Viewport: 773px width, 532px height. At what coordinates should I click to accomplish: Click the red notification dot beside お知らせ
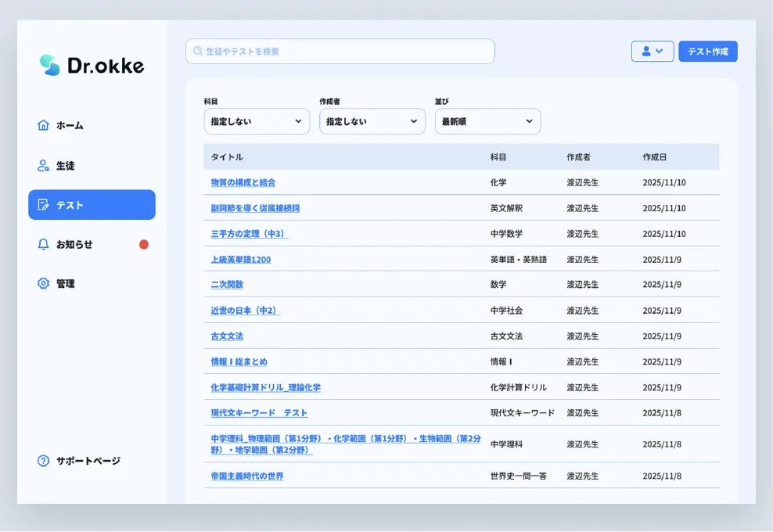[x=143, y=243]
